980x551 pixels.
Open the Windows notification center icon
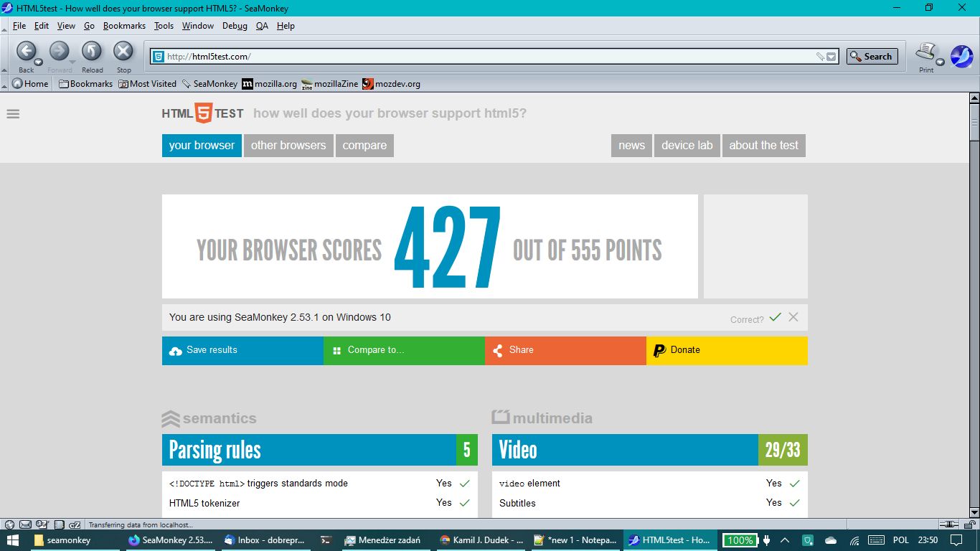pos(956,540)
